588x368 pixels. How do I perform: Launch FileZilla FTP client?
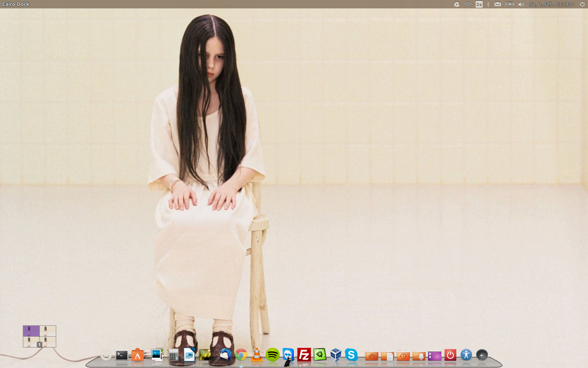click(x=304, y=355)
